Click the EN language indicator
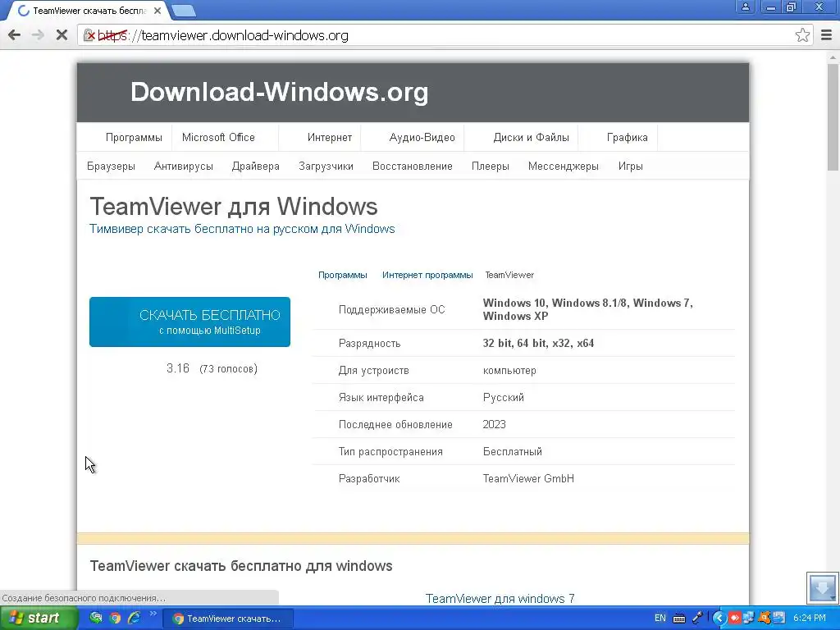The width and height of the screenshot is (840, 630). coord(660,619)
